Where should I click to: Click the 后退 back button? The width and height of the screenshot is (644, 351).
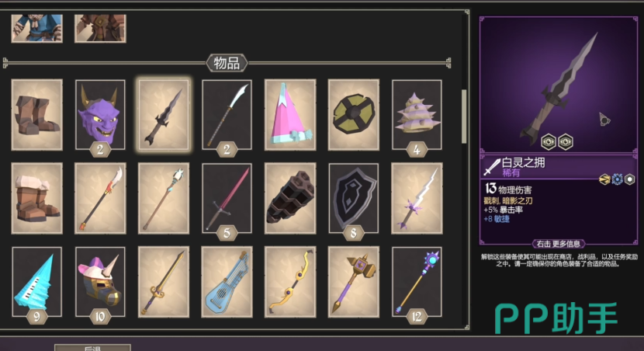coord(93,348)
